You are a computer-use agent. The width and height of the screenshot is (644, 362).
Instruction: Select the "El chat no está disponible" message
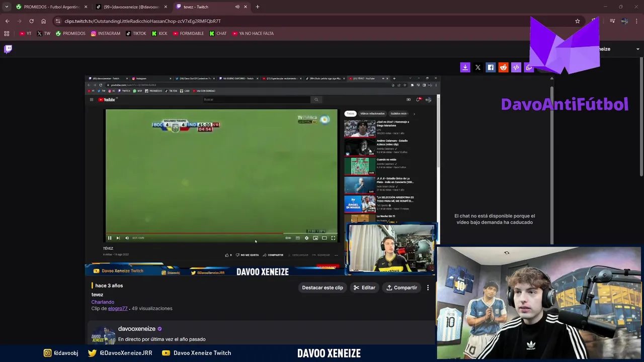495,219
